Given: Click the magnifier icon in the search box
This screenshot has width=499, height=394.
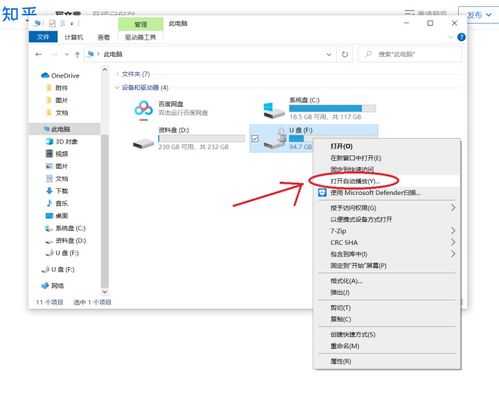Looking at the screenshot, I should click(368, 54).
